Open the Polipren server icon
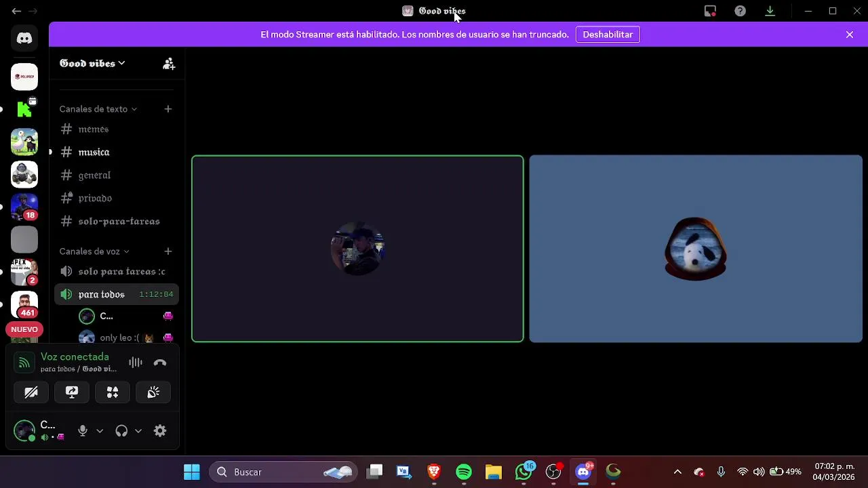 click(24, 77)
